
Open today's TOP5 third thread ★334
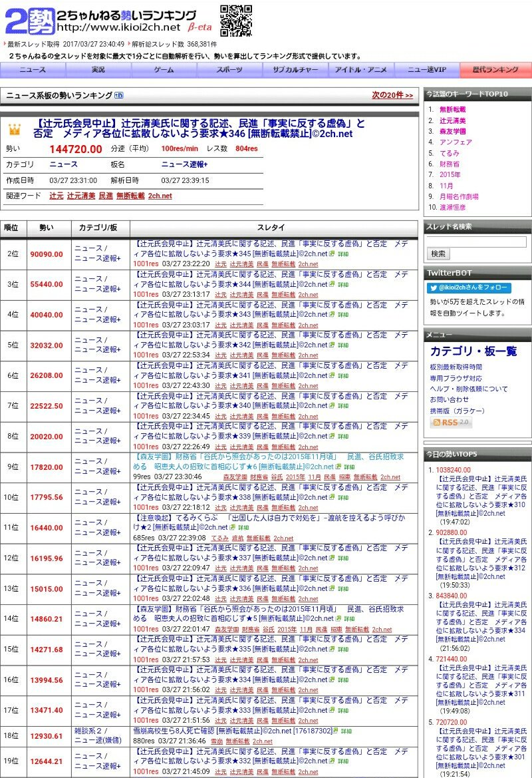(x=481, y=622)
